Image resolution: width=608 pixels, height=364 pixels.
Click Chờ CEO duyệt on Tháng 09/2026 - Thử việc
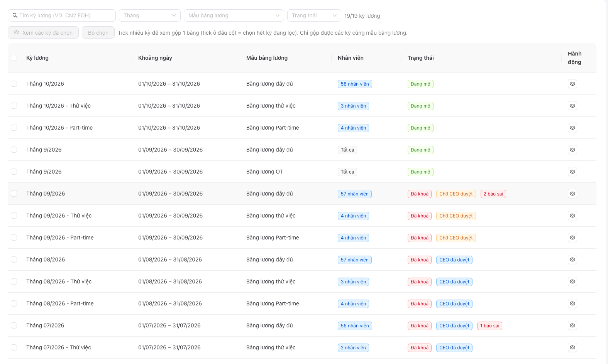tap(456, 216)
